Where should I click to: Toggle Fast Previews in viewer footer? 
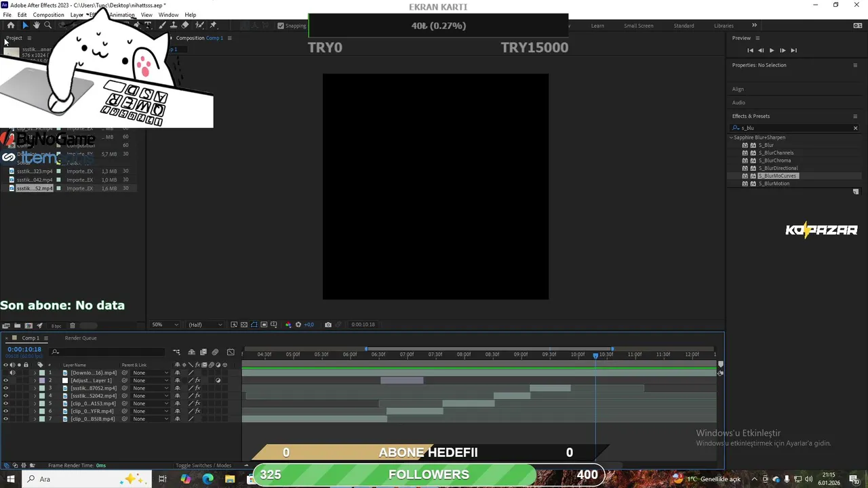pos(234,325)
